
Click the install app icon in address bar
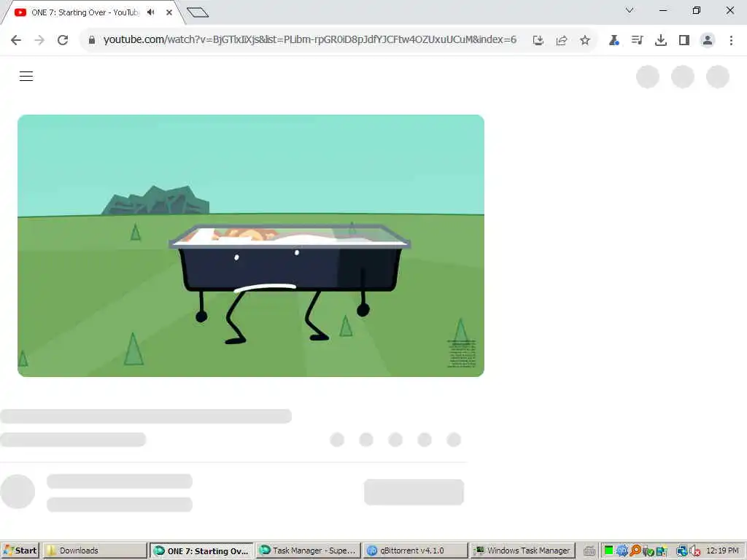[538, 41]
